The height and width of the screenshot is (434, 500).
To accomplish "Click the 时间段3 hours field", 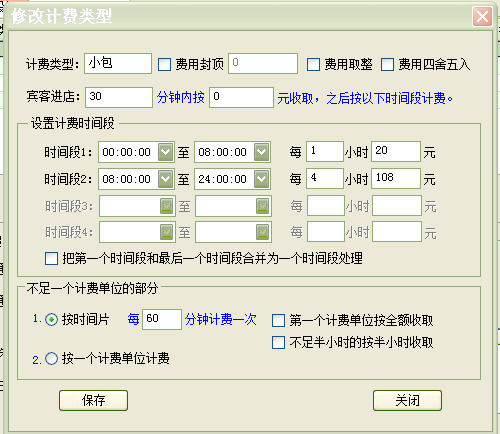I will tap(326, 206).
